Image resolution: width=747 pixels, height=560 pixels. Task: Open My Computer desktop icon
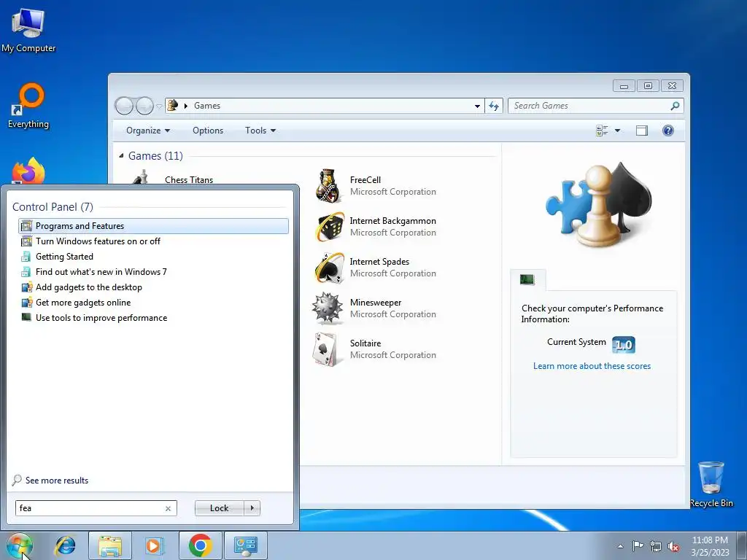[28, 30]
